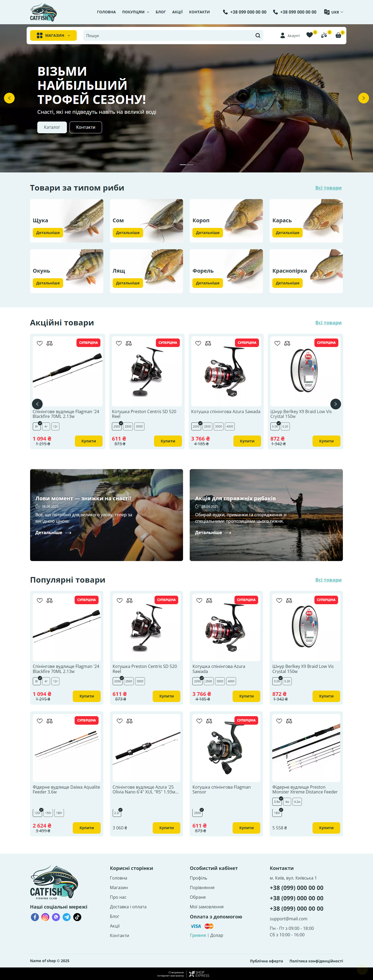The height and width of the screenshot is (980, 373).
Task: Select 150г option for Daiwa Aqualite Feeder
Action: 48,813
